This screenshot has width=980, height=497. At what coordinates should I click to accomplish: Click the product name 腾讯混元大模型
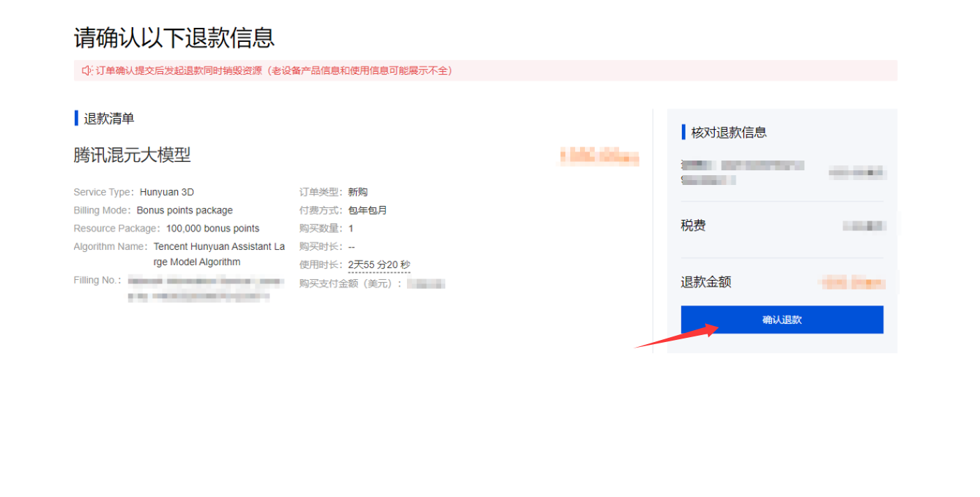[132, 155]
